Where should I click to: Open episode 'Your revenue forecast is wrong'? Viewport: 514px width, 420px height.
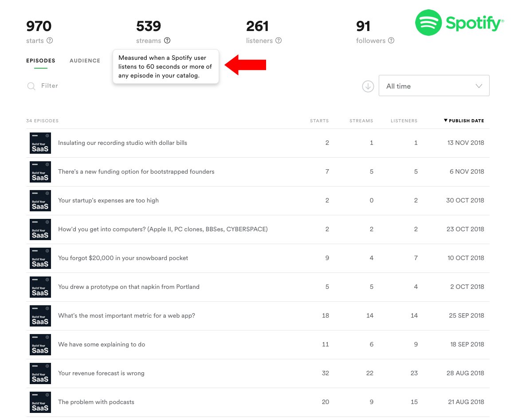101,373
